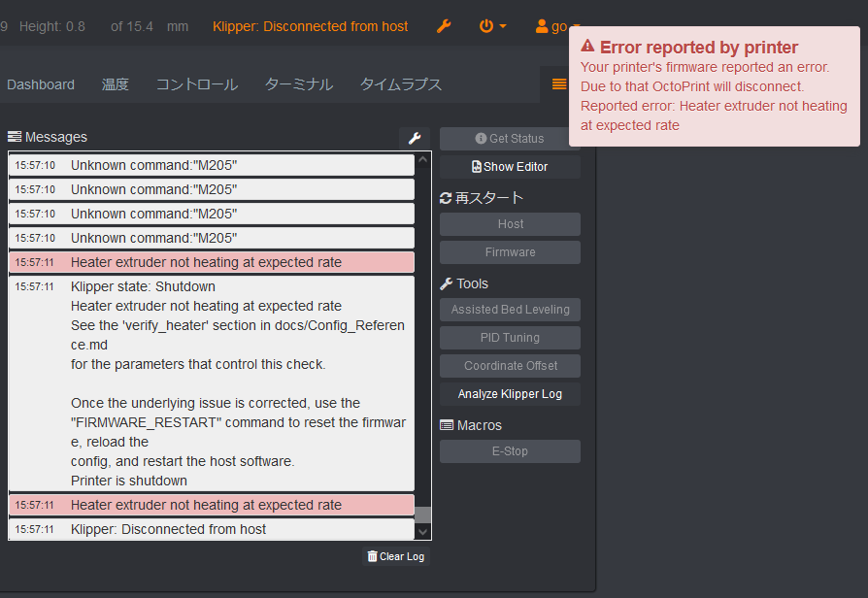Open Messages settings wrench button

(x=414, y=138)
